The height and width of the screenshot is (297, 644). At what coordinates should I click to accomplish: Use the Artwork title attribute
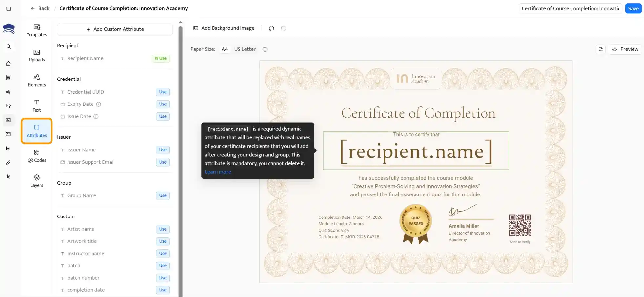point(163,241)
